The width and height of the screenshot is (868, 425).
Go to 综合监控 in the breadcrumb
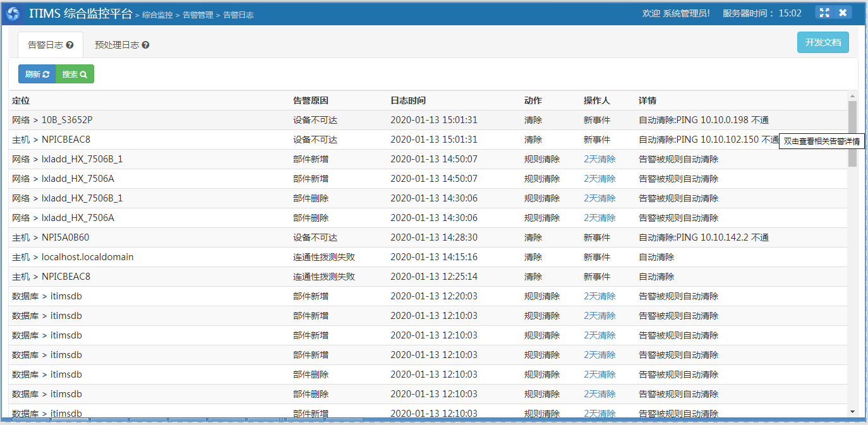[x=157, y=15]
